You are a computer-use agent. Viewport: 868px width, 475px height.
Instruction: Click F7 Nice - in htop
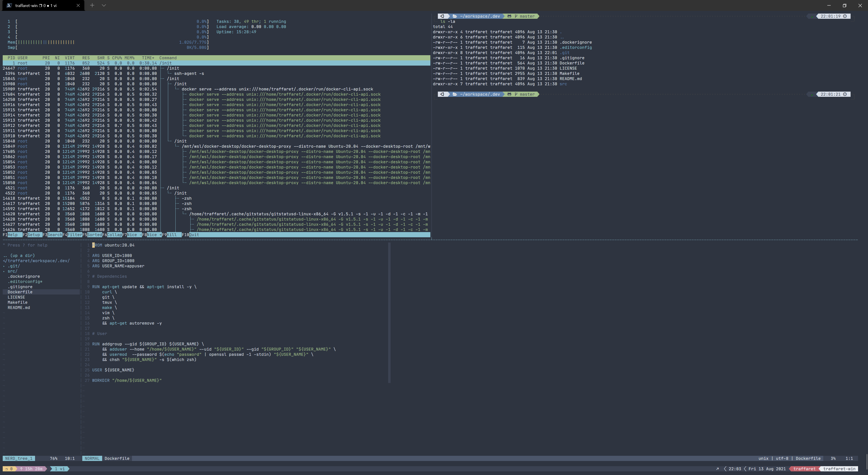tap(132, 235)
